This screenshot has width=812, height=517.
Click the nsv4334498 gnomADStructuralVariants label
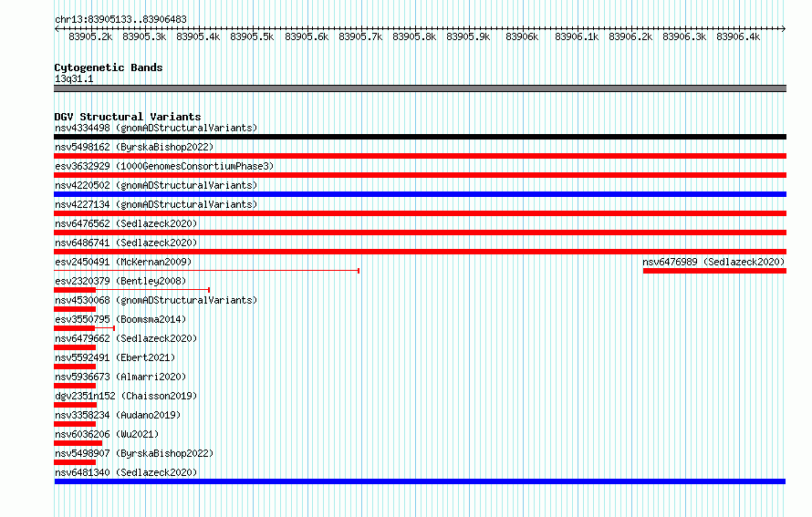(x=156, y=128)
